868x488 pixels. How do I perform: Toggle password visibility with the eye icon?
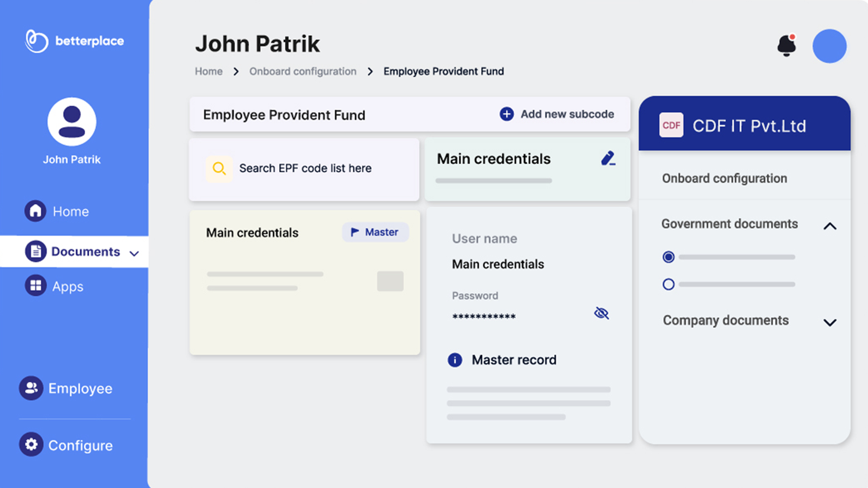(x=601, y=313)
